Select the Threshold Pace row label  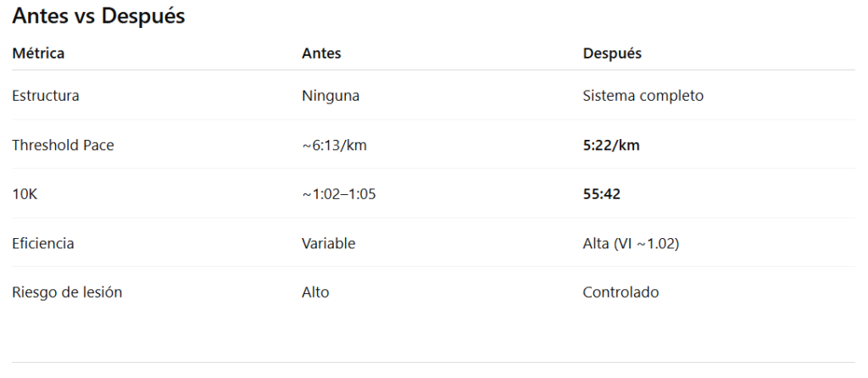[63, 145]
